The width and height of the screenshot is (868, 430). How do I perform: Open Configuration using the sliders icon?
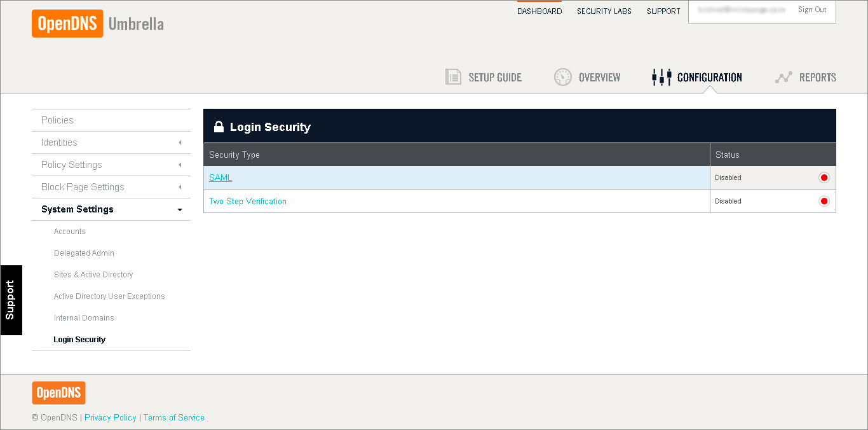pos(661,76)
